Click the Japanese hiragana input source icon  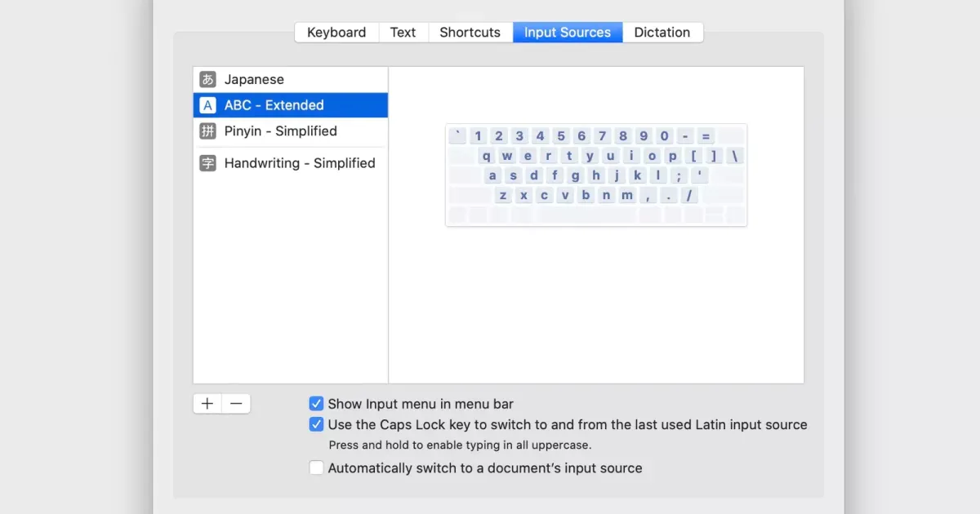pos(208,80)
